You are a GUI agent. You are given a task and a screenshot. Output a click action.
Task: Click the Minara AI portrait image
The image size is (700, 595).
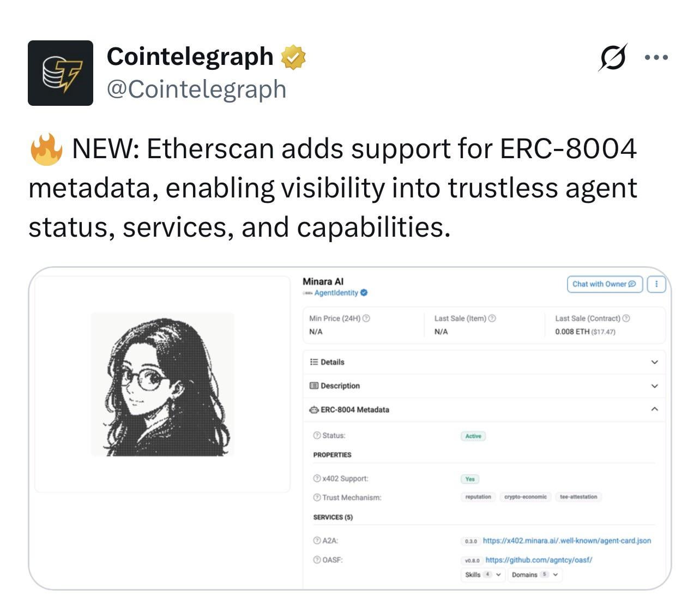tap(162, 384)
